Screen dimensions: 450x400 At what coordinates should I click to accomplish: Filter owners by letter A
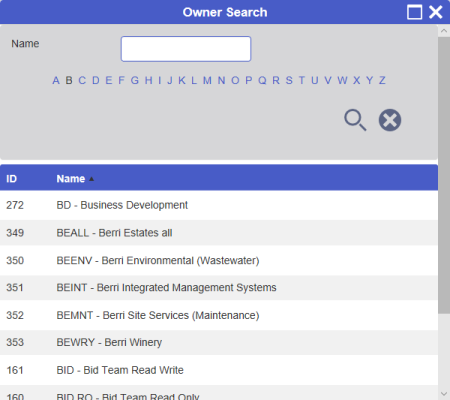pyautogui.click(x=56, y=80)
